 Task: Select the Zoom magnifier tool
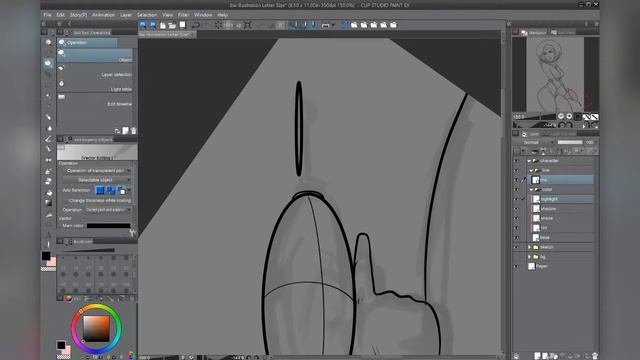(x=49, y=42)
